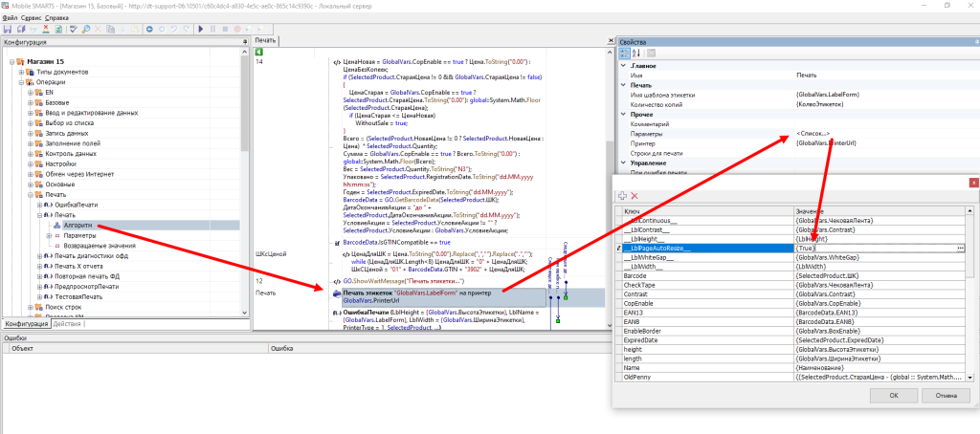Select the GO.ShowWaitMessage action row
The image size is (980, 434).
click(403, 282)
